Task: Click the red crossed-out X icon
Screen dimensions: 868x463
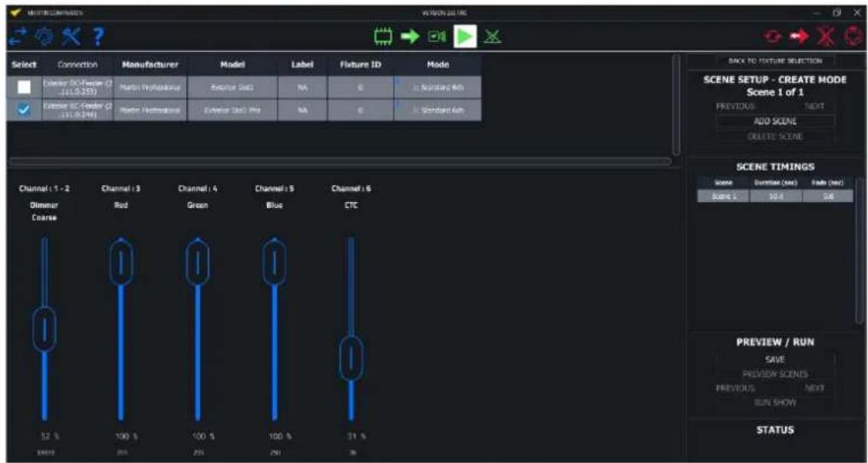Action: pyautogui.click(x=825, y=38)
